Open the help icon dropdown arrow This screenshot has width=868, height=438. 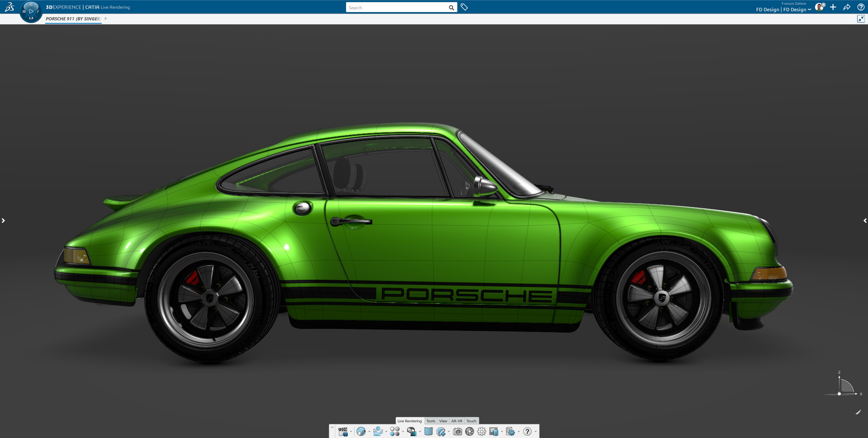536,432
